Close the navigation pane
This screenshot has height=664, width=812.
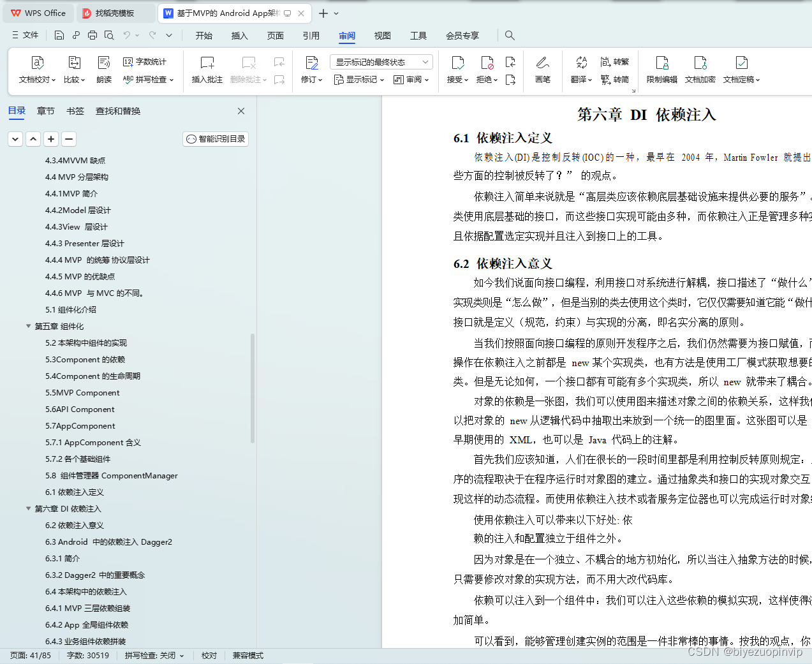click(241, 111)
